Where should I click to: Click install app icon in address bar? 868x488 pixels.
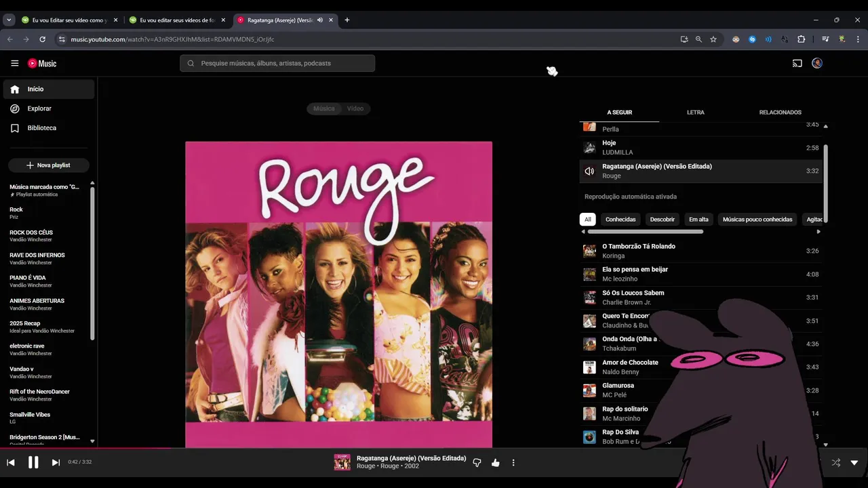coord(684,39)
